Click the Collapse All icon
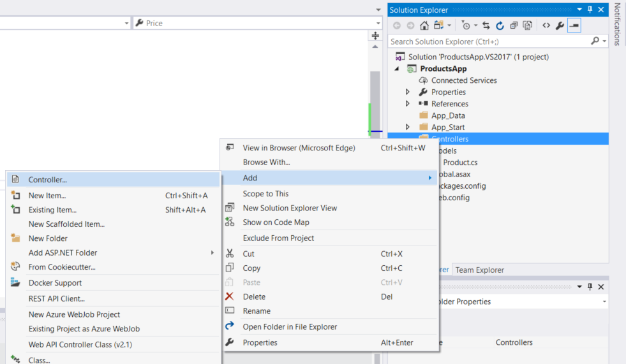The height and width of the screenshot is (364, 626). (x=514, y=25)
